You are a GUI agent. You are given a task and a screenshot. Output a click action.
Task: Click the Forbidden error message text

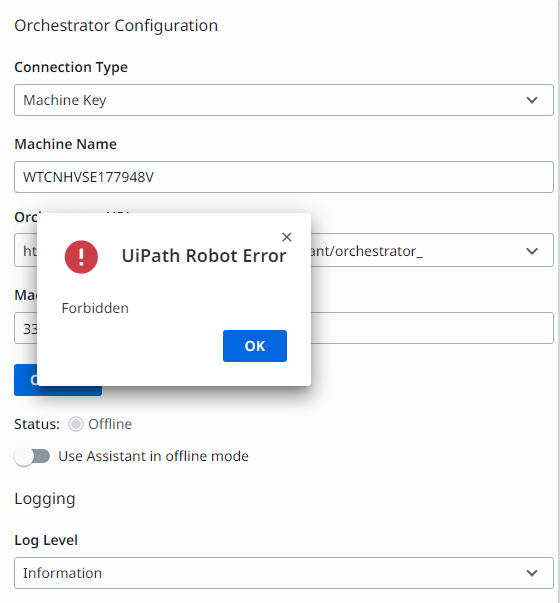click(95, 308)
